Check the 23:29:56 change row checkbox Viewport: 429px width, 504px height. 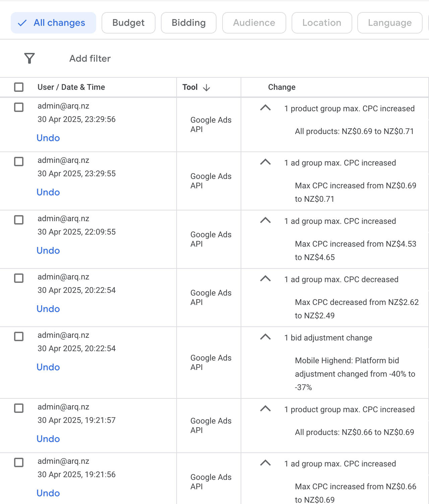(19, 107)
